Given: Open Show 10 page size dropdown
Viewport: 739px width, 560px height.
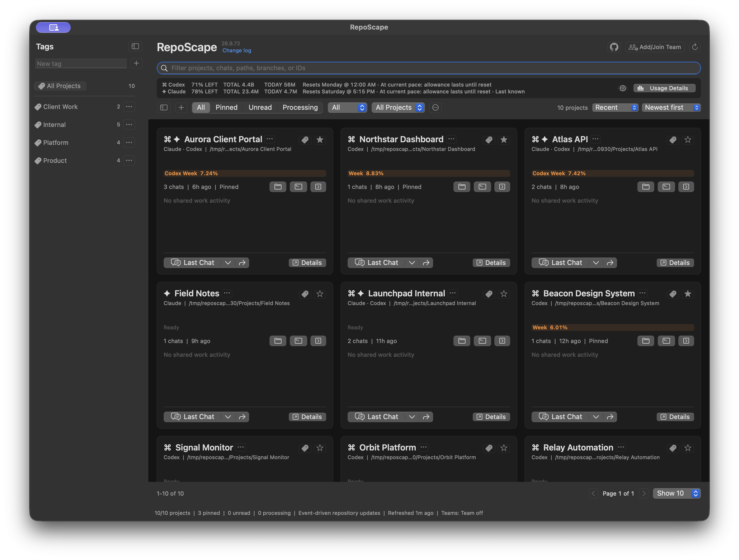Looking at the screenshot, I should tap(677, 493).
